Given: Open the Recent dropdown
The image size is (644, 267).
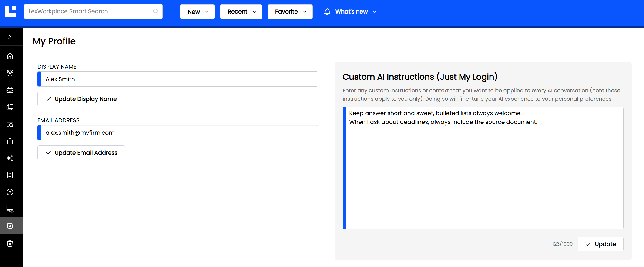Looking at the screenshot, I should tap(241, 12).
